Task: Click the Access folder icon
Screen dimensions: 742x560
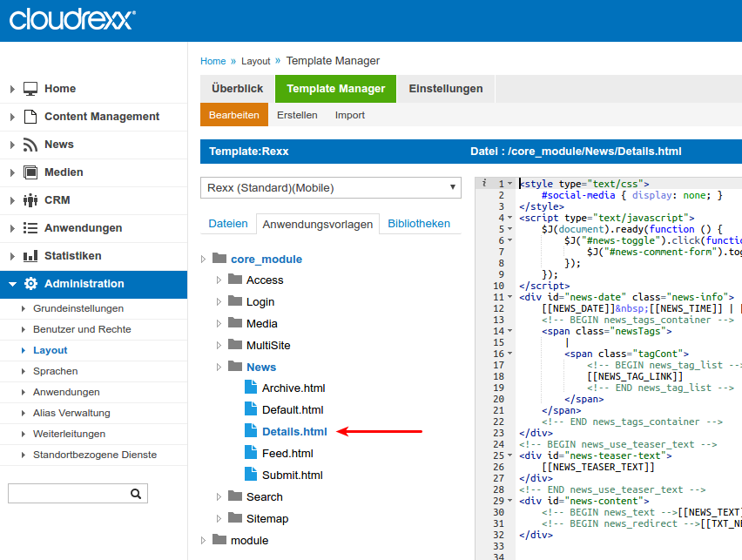Action: coord(235,279)
